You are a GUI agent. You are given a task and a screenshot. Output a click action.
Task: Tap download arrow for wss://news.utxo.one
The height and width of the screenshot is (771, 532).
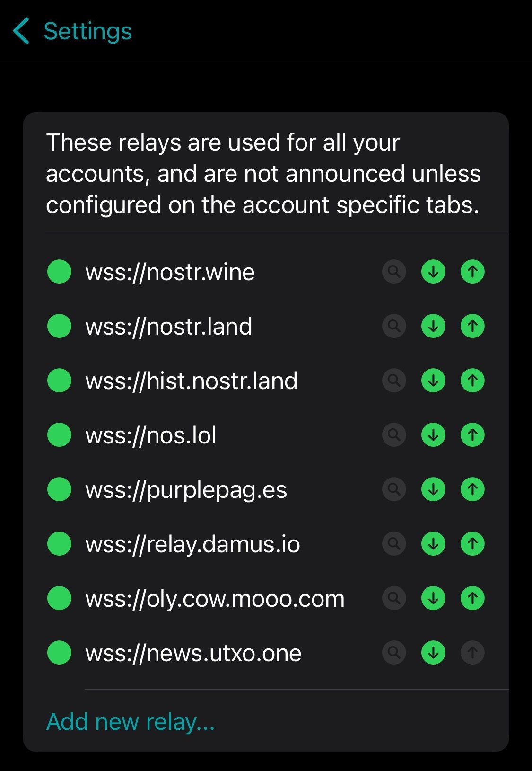click(x=433, y=653)
